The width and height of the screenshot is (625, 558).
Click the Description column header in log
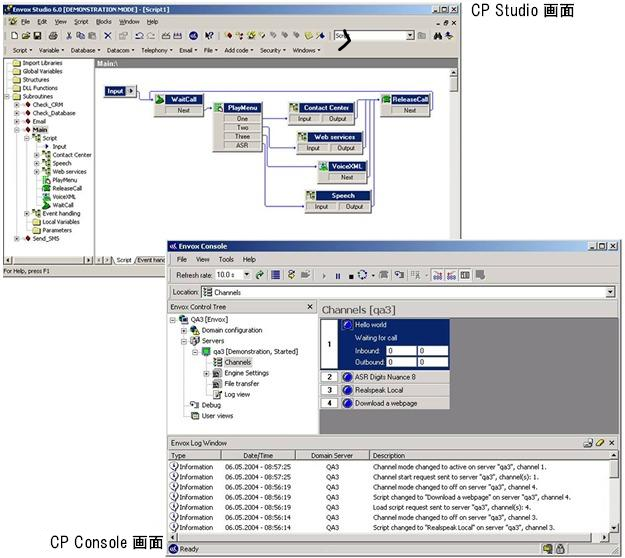click(490, 455)
